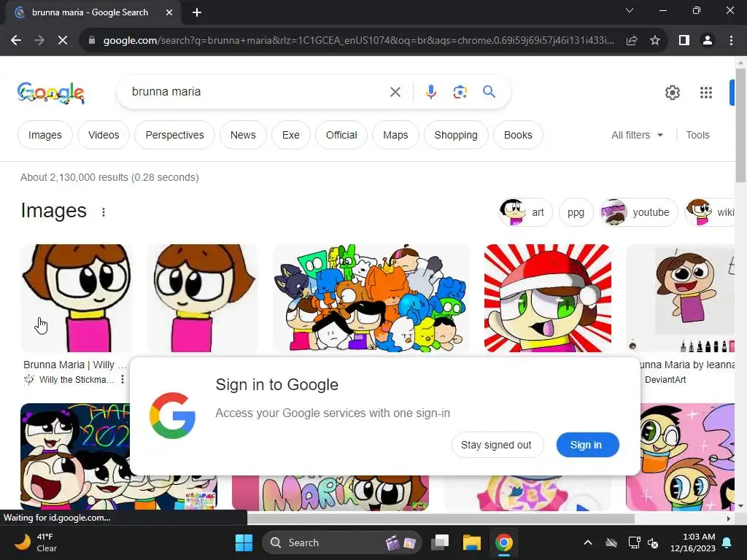Open the Brunna Maria | Willy image thumbnail
747x560 pixels.
click(x=77, y=298)
